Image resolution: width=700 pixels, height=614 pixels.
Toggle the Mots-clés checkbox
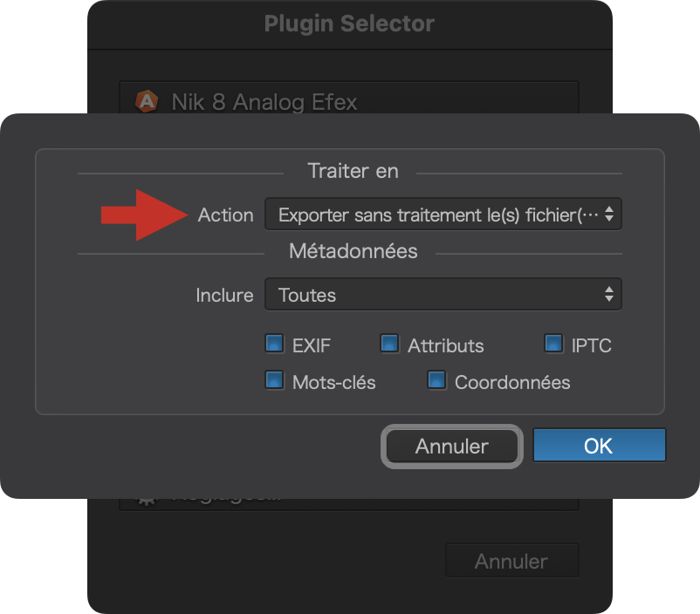(x=275, y=380)
